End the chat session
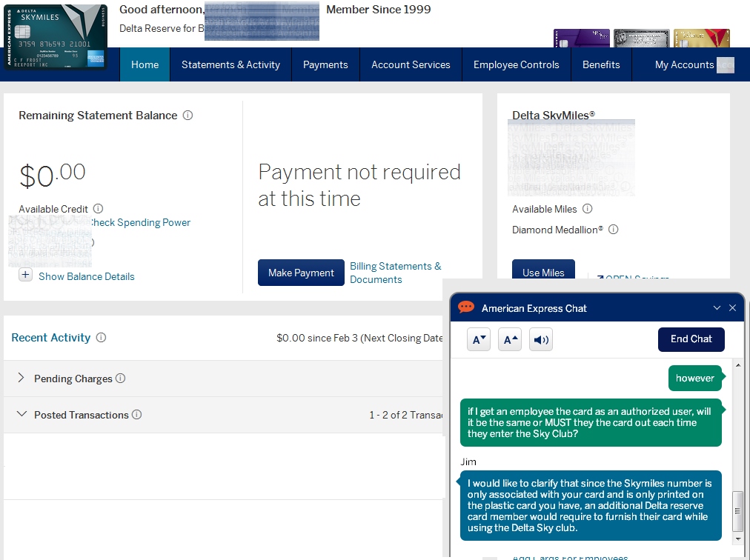 pos(691,339)
